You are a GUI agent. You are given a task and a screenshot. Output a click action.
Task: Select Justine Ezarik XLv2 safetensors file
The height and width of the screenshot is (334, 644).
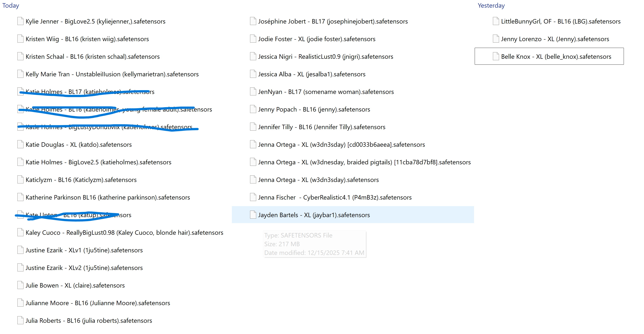click(x=84, y=268)
